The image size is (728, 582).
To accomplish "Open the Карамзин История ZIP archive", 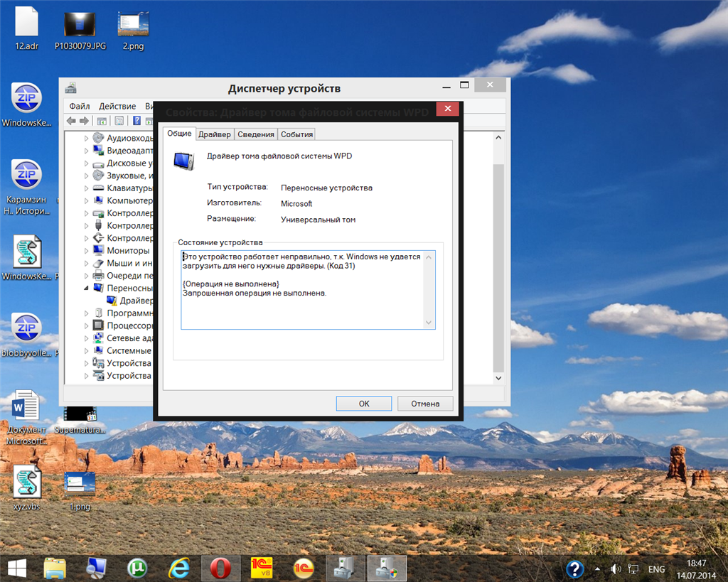I will pos(26,188).
